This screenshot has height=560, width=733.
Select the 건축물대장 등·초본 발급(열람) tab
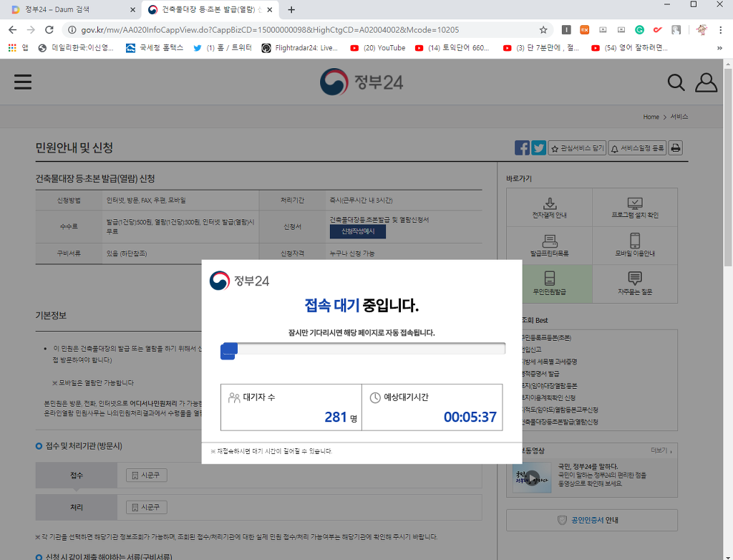click(x=210, y=10)
